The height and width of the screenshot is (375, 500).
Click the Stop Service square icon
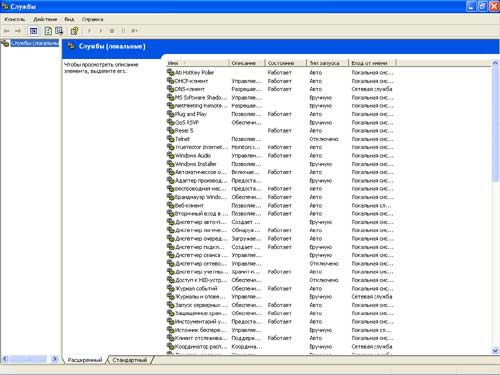point(112,31)
